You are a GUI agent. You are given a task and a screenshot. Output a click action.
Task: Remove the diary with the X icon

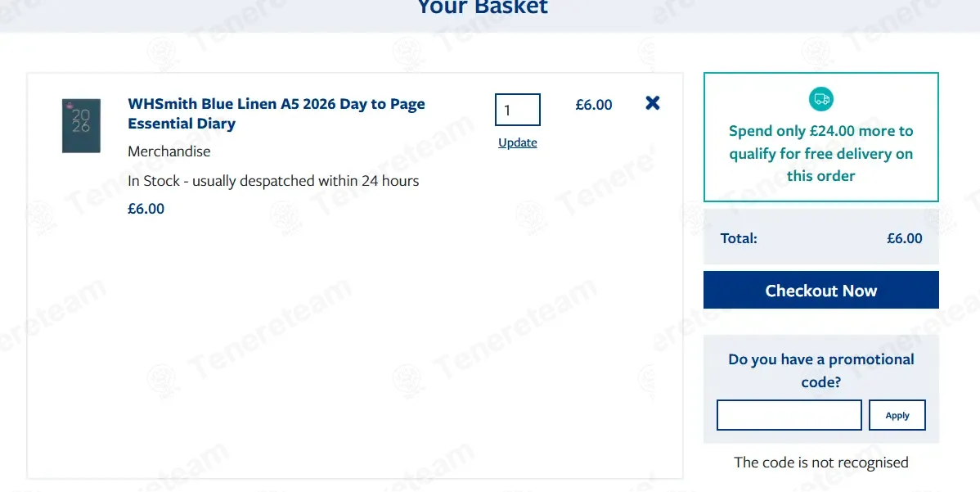point(653,103)
